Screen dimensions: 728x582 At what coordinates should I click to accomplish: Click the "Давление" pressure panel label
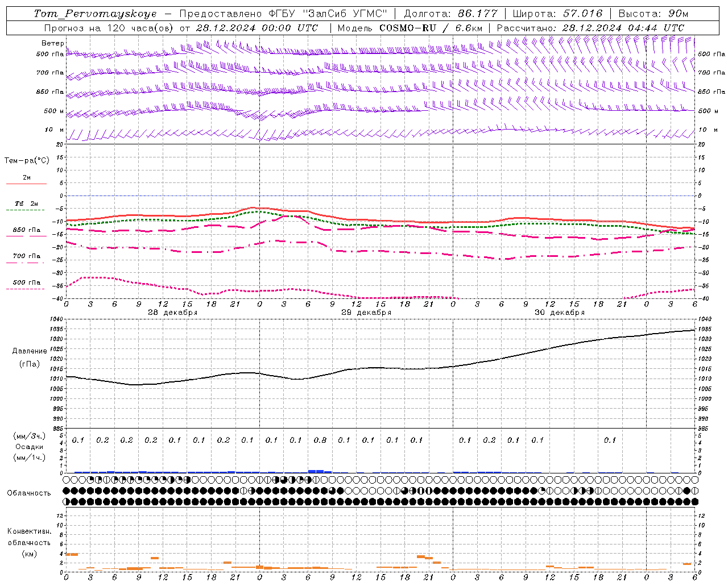click(x=29, y=351)
